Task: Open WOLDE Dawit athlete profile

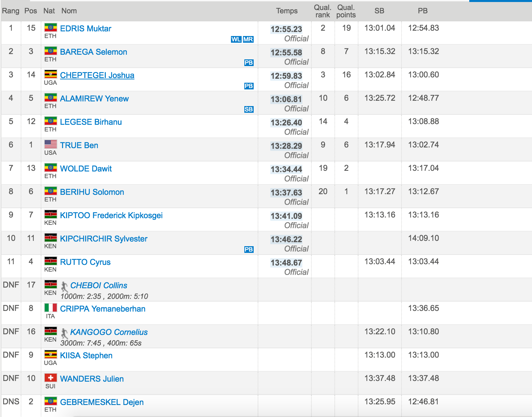Action: [86, 169]
